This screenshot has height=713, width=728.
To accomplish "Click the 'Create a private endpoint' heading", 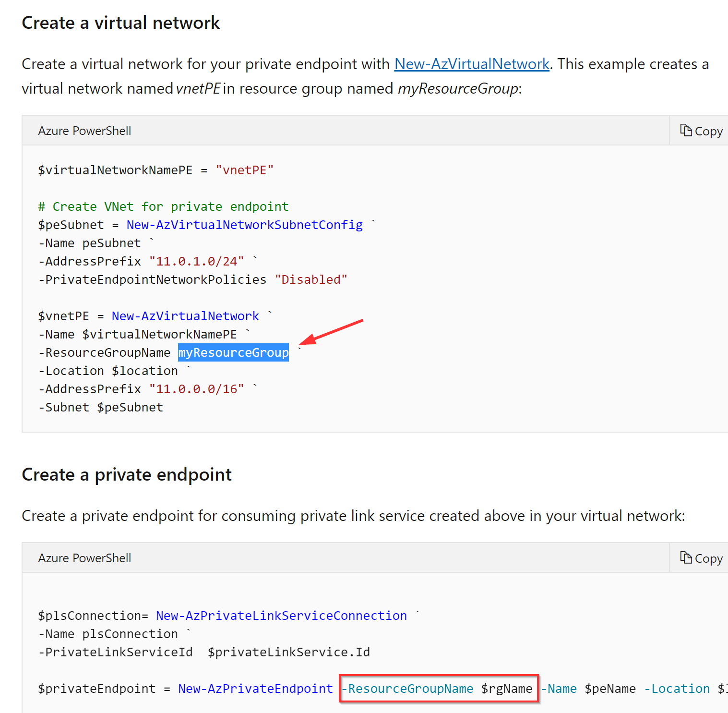I will [127, 474].
